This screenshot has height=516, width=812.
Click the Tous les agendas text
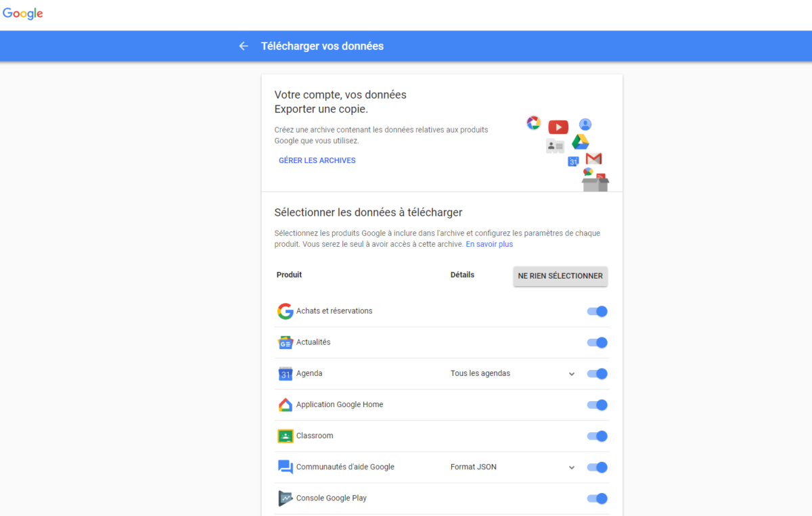(480, 373)
